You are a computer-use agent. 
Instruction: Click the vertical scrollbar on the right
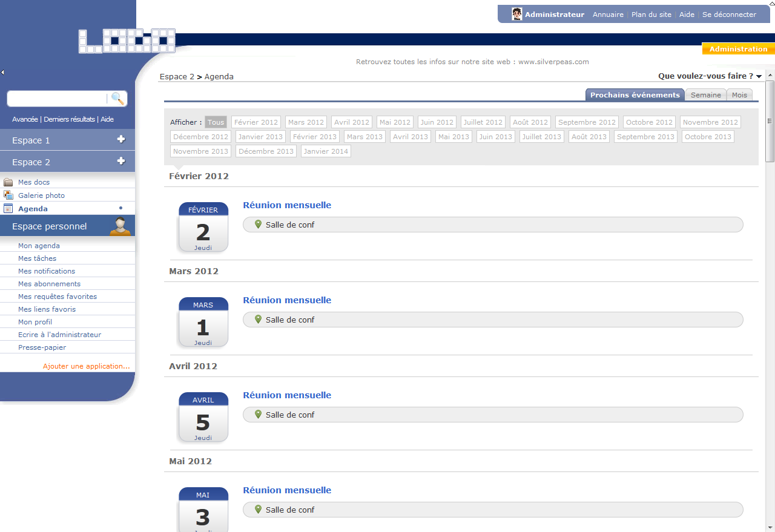(770, 121)
